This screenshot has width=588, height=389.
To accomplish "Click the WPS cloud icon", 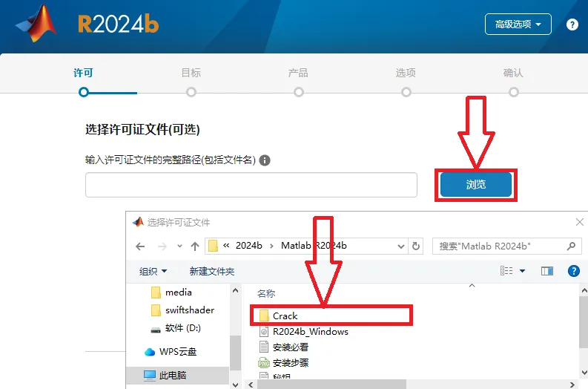I will point(150,352).
